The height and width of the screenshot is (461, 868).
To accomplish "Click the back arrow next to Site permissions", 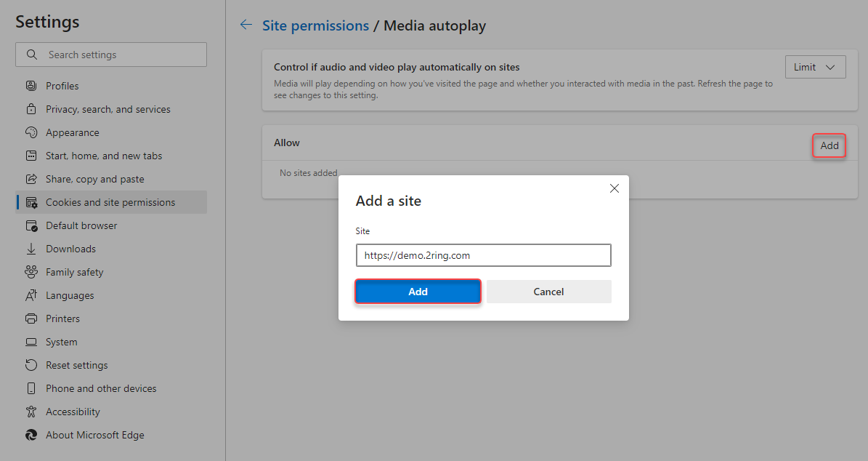I will point(246,24).
